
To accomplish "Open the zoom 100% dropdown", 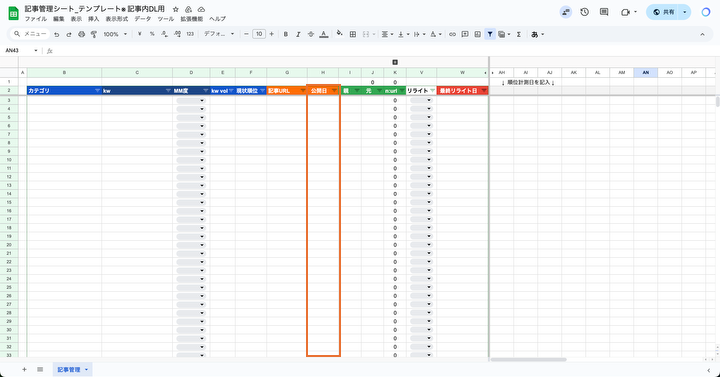I will (x=115, y=34).
